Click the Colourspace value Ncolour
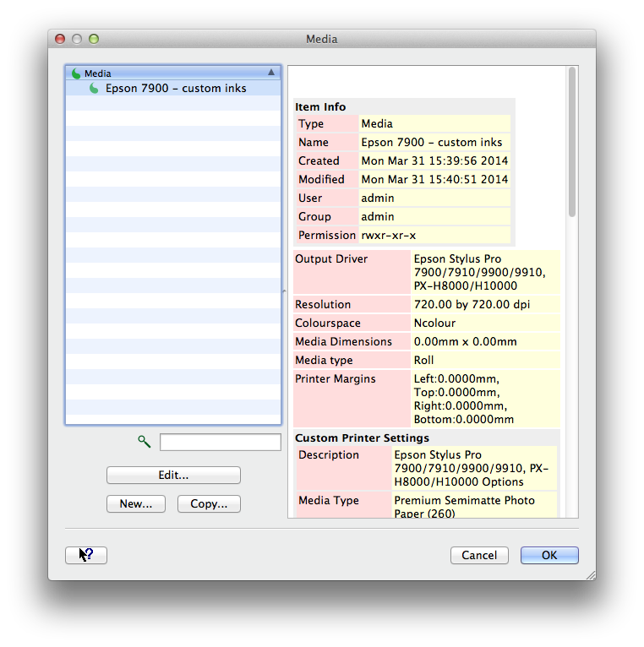 pos(434,323)
